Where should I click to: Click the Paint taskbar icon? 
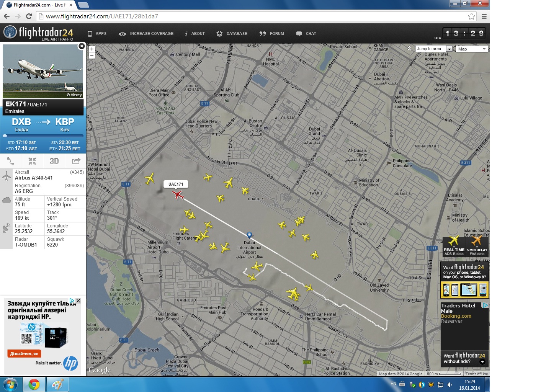tap(57, 384)
